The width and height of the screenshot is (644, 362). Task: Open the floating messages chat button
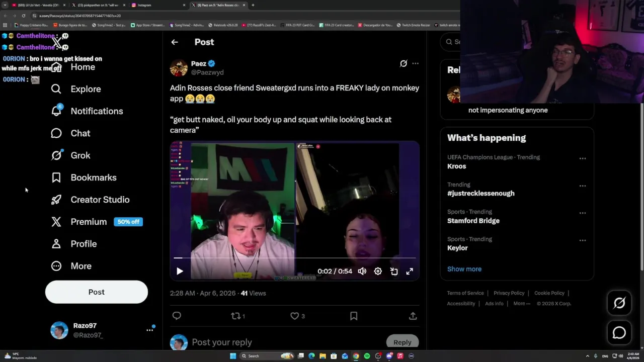point(619,333)
